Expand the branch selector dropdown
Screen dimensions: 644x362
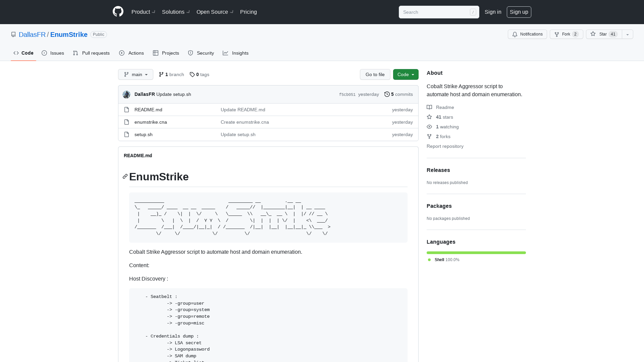[136, 74]
